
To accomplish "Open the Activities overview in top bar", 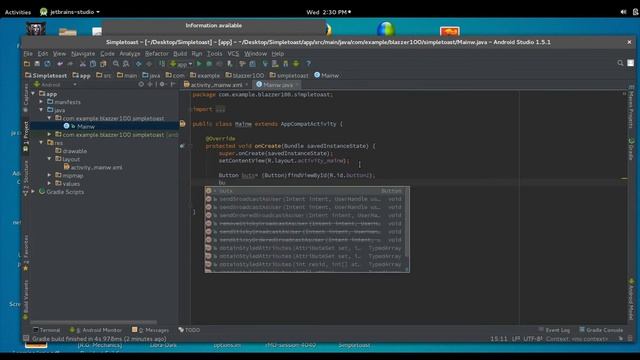I will 18,12.
